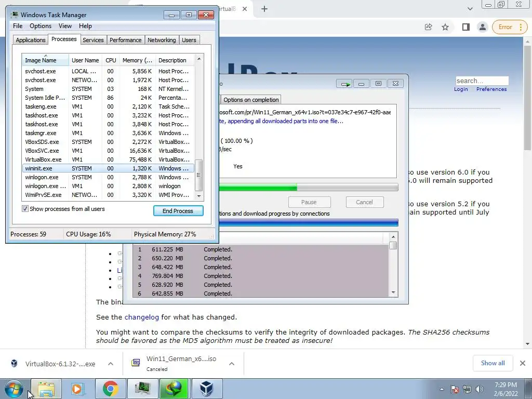The image size is (532, 399).
Task: Open the Preferences link on VirtualBox page
Action: pos(491,89)
